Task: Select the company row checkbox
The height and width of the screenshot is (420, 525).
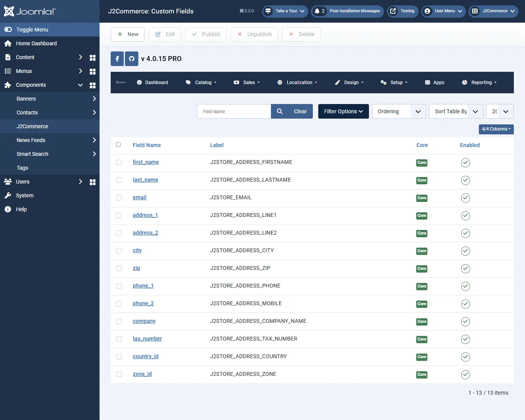Action: 119,321
